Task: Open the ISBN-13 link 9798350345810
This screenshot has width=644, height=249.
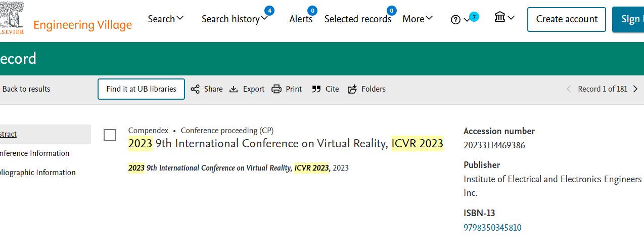Action: [x=492, y=228]
